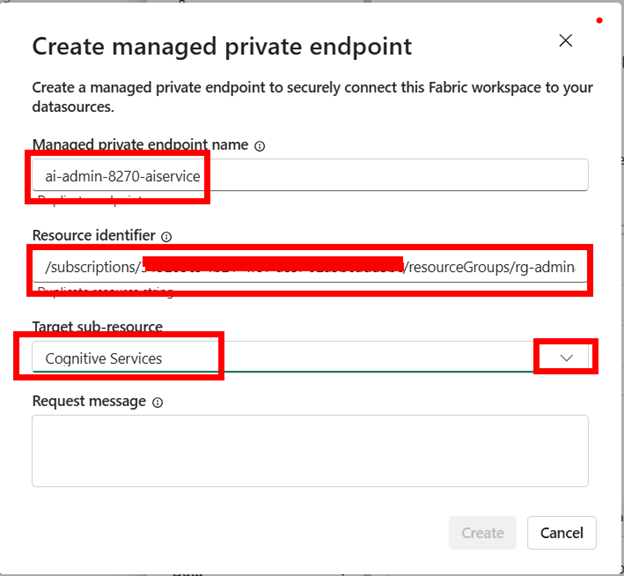Close the Create managed private endpoint dialog

(565, 41)
